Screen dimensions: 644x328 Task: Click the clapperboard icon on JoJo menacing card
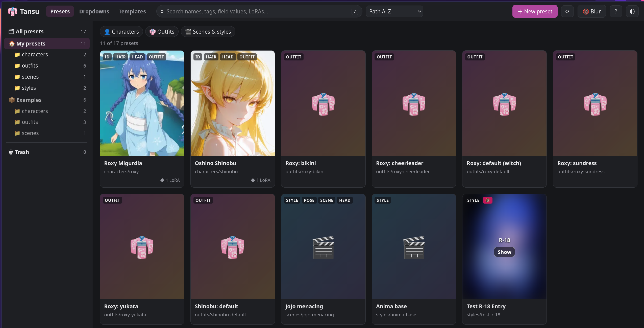pos(323,247)
